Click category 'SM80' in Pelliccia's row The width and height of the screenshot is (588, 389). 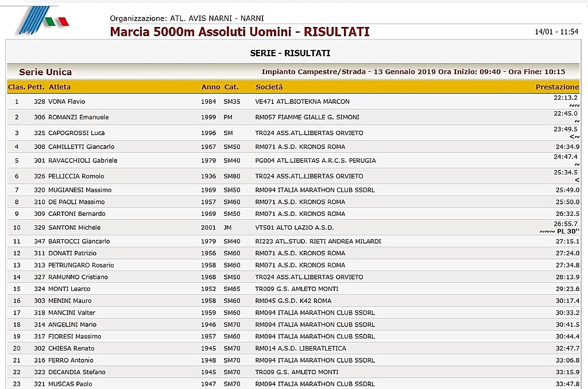coord(232,177)
